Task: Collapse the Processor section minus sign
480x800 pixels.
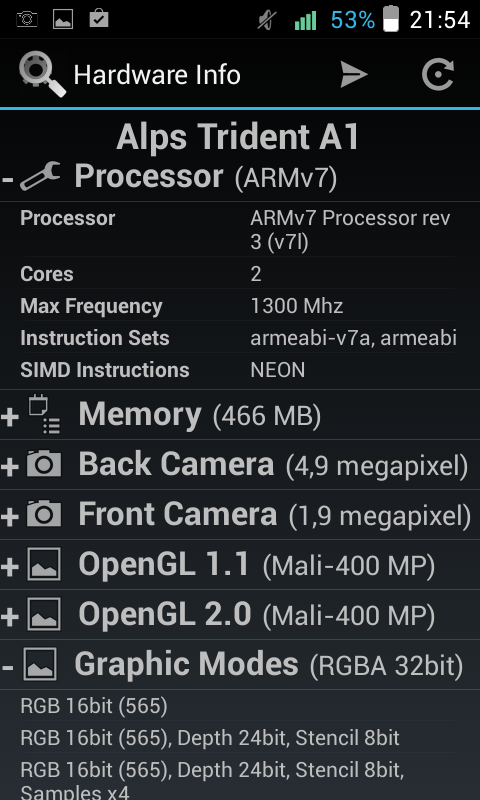Action: coord(8,180)
